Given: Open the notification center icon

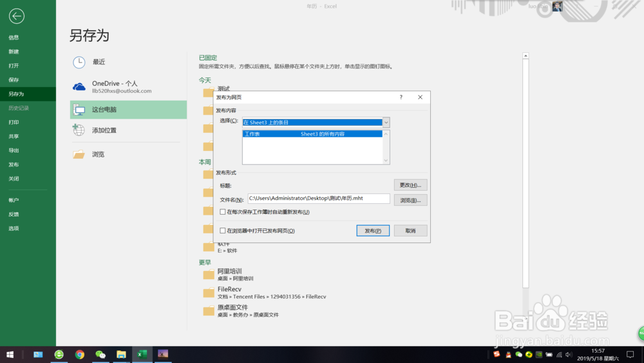Looking at the screenshot, I should tap(630, 355).
